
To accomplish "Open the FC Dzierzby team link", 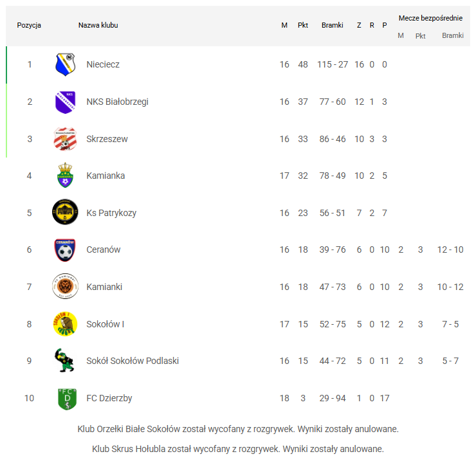I will click(x=109, y=398).
